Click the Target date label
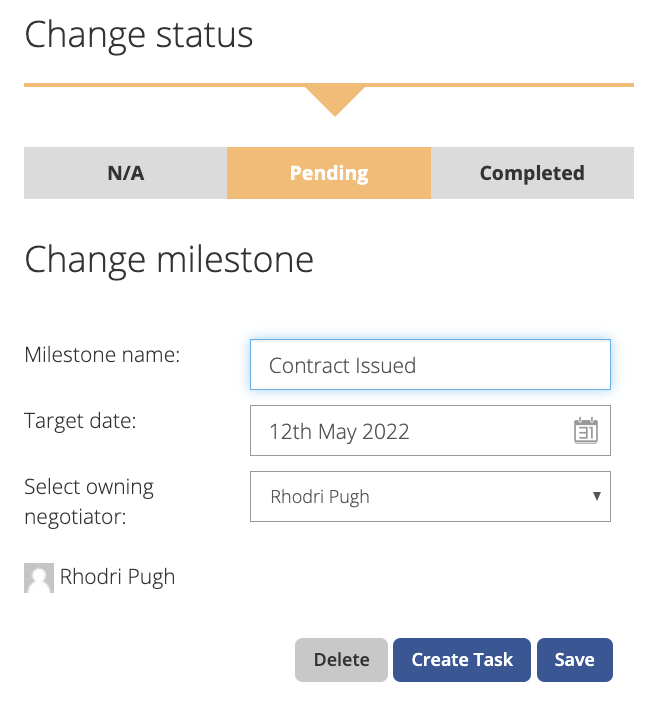Screen dimensions: 666x712 tap(80, 421)
